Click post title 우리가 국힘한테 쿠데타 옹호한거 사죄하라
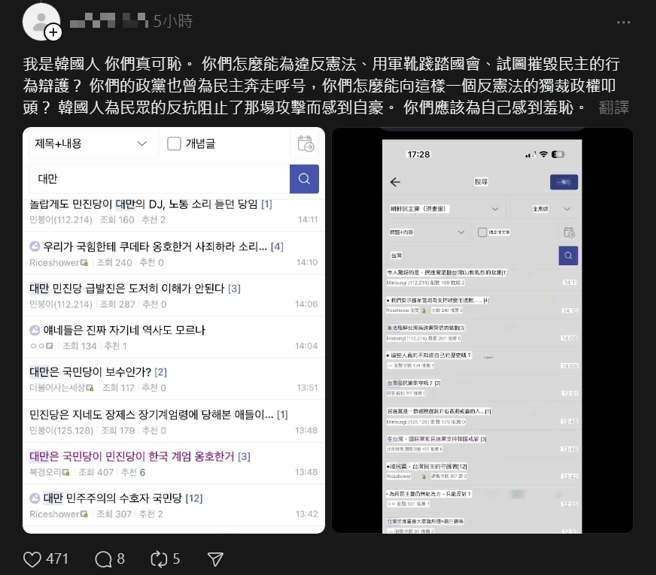 click(x=155, y=246)
